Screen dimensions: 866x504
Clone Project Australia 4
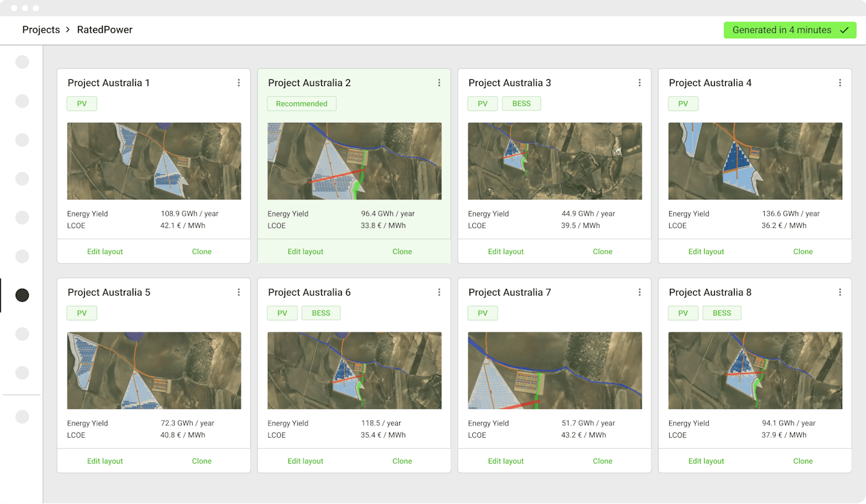click(x=803, y=251)
